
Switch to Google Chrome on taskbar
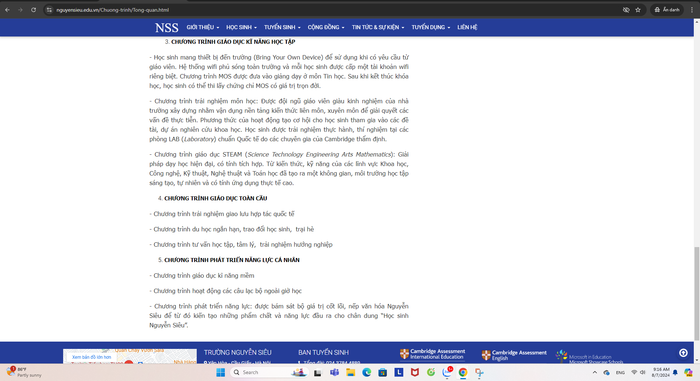coord(463,373)
